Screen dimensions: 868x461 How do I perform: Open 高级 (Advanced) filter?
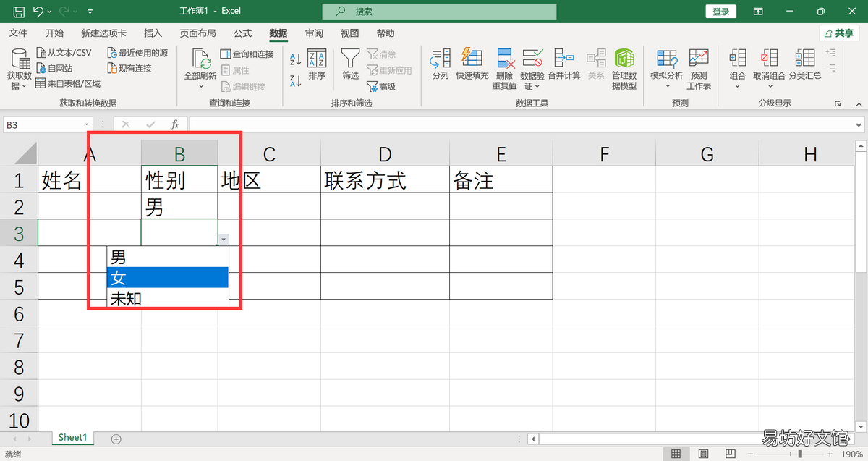coord(381,86)
